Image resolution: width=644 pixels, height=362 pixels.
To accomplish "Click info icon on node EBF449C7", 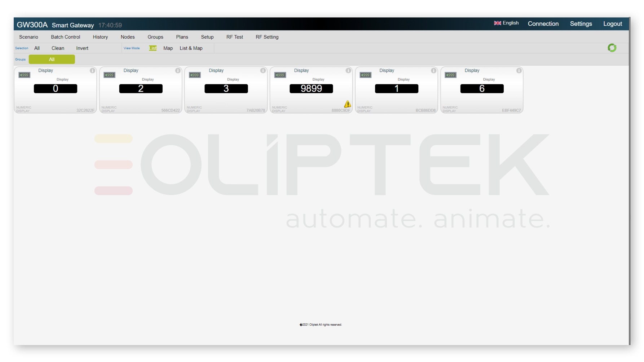I will [519, 71].
